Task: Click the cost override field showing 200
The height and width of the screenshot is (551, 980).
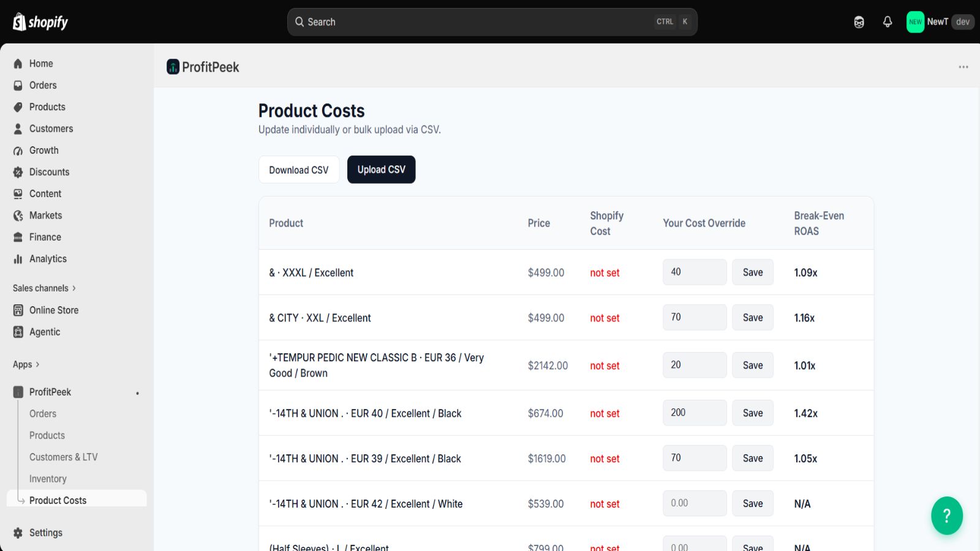Action: (x=695, y=413)
